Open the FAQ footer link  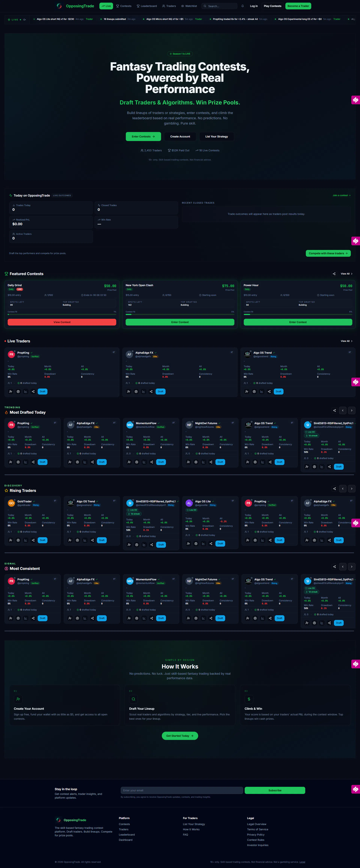(x=185, y=835)
